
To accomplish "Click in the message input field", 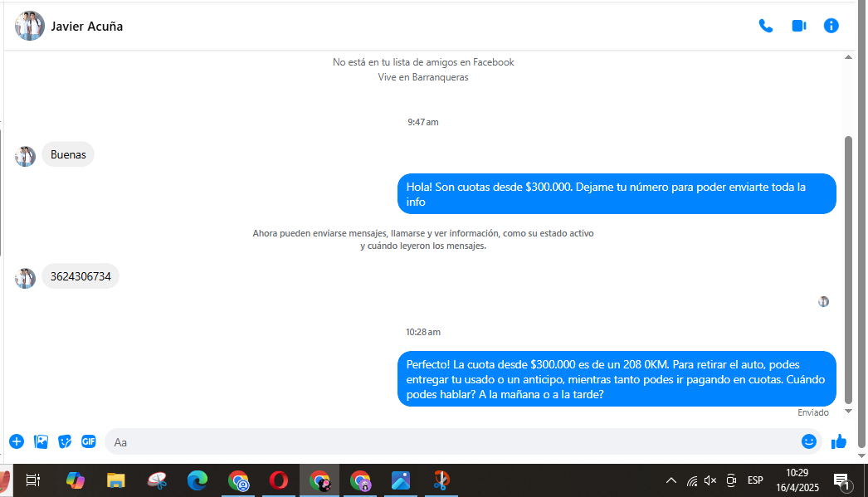I will coord(448,441).
